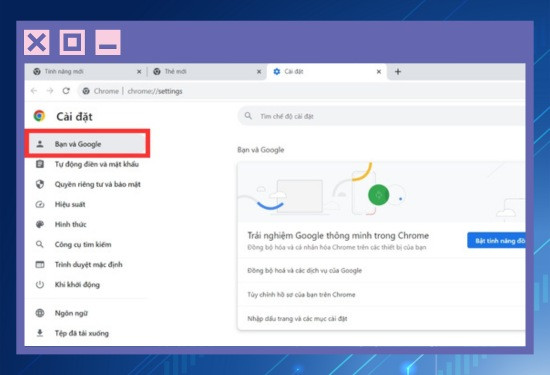
Task: Click the search icon in settings search bar
Action: (248, 116)
